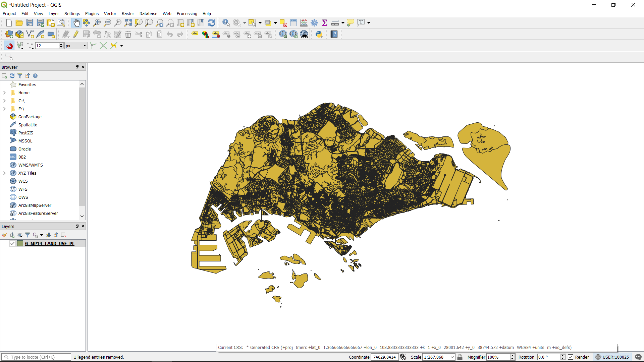Toggle the Render checkbox in status bar
The width and height of the screenshot is (644, 362).
[571, 357]
